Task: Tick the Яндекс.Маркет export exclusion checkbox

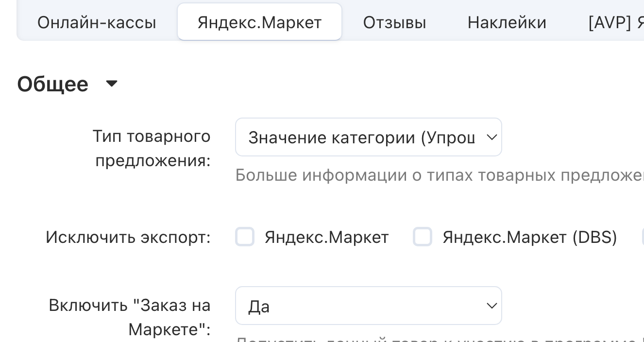Action: click(x=245, y=237)
